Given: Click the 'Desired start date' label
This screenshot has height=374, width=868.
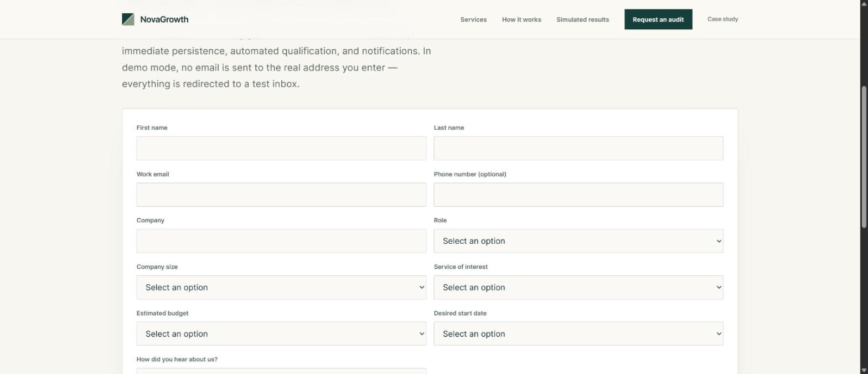Looking at the screenshot, I should (460, 313).
